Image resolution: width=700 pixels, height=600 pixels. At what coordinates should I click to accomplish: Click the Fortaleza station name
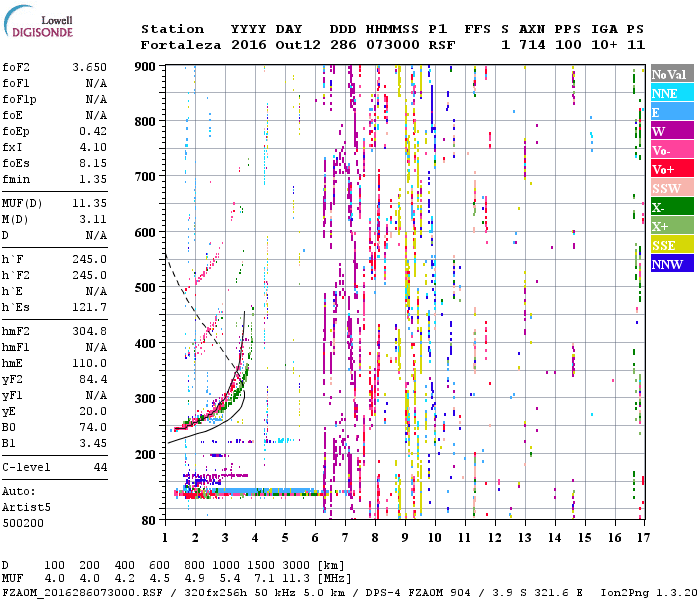click(181, 45)
